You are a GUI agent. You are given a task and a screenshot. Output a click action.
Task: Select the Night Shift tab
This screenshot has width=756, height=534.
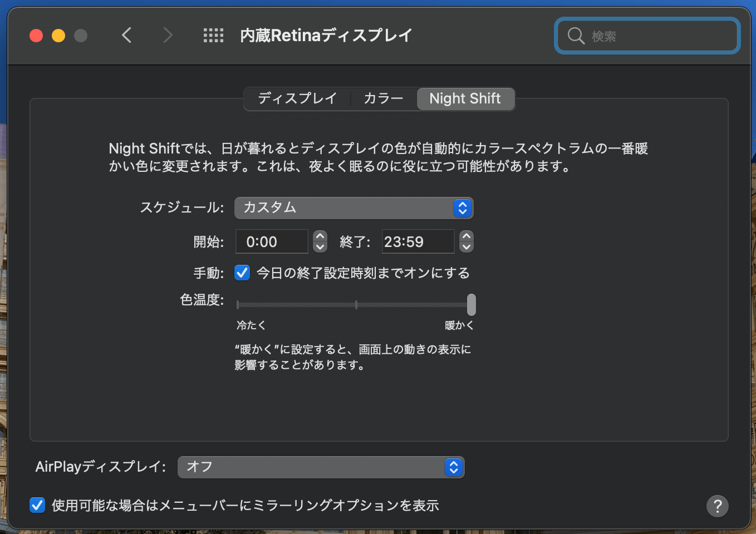[465, 98]
